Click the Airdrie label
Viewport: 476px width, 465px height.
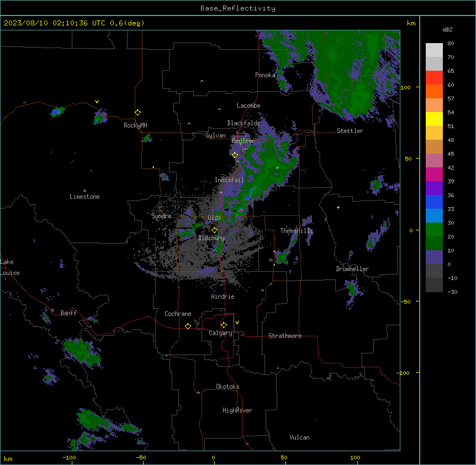(x=223, y=297)
